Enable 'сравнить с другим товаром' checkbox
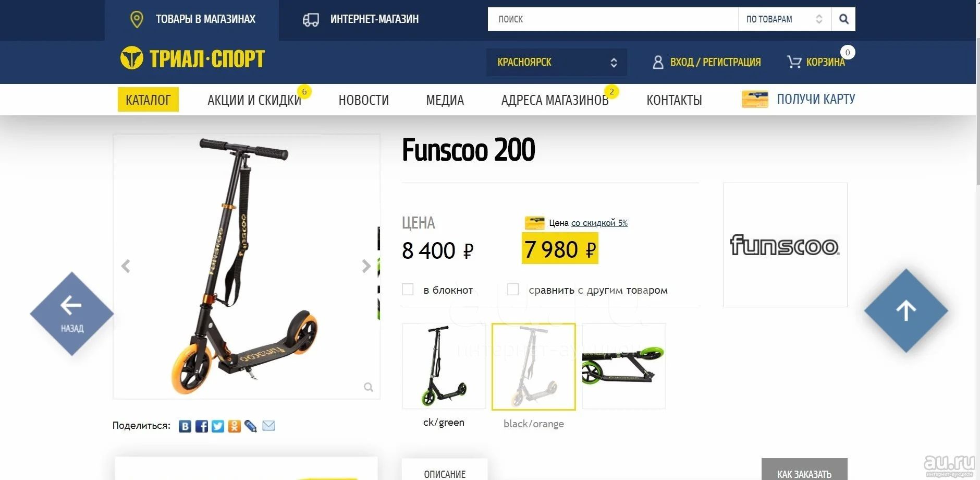The width and height of the screenshot is (980, 480). (513, 290)
